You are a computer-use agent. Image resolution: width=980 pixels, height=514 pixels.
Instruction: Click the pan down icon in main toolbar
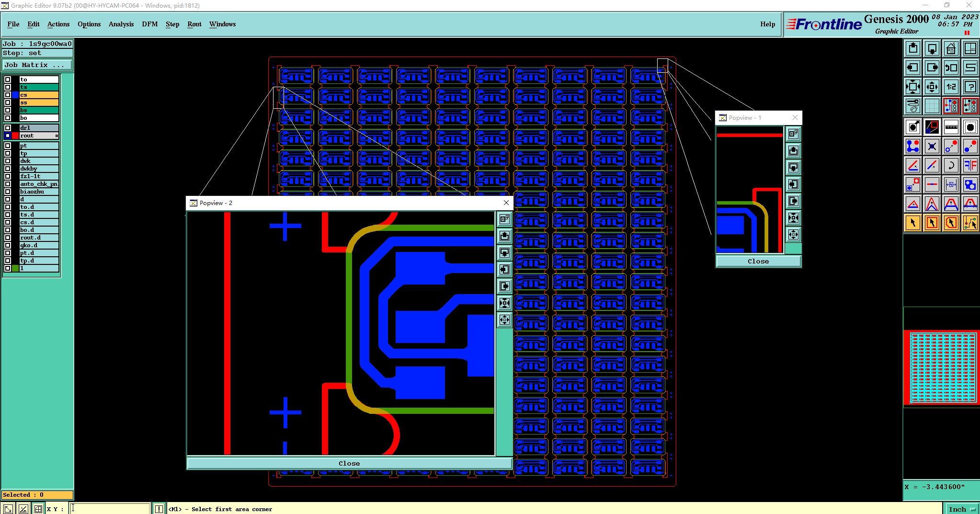pos(932,48)
